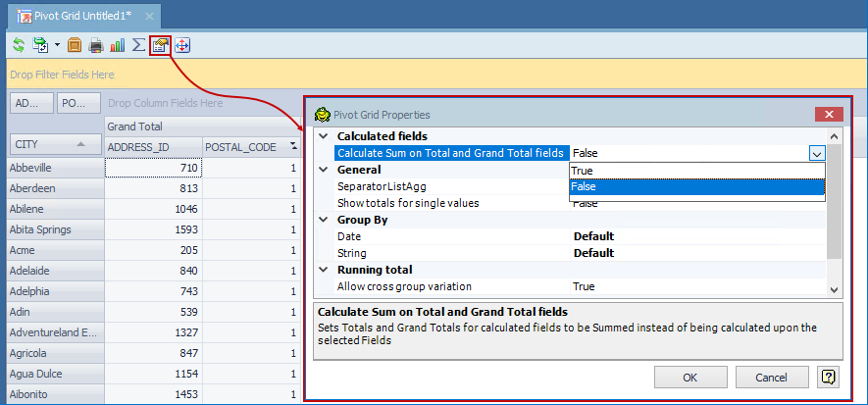Collapse the Running total category

pyautogui.click(x=324, y=270)
